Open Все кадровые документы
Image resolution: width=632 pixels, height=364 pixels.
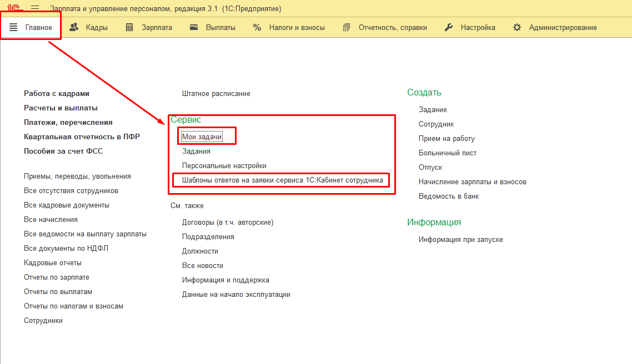[67, 205]
